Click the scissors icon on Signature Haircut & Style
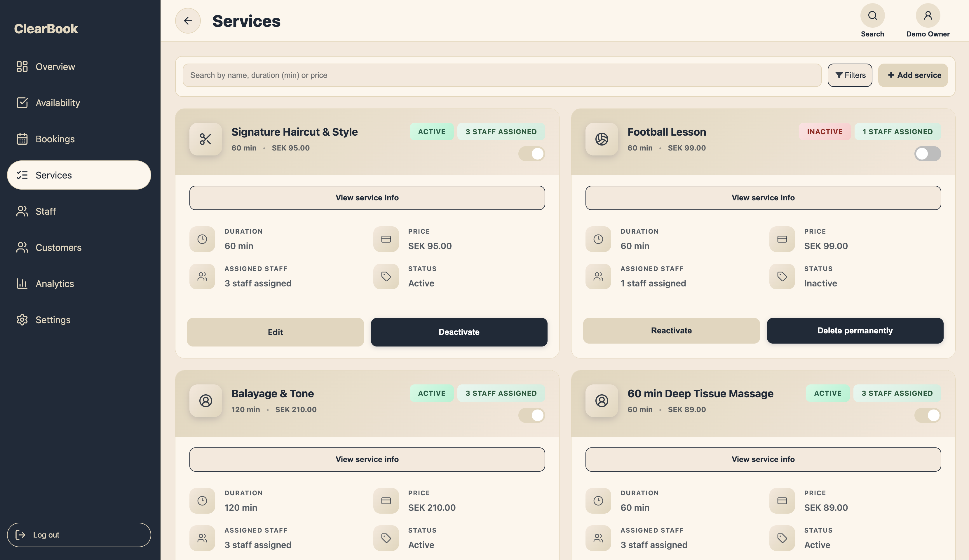 206,139
